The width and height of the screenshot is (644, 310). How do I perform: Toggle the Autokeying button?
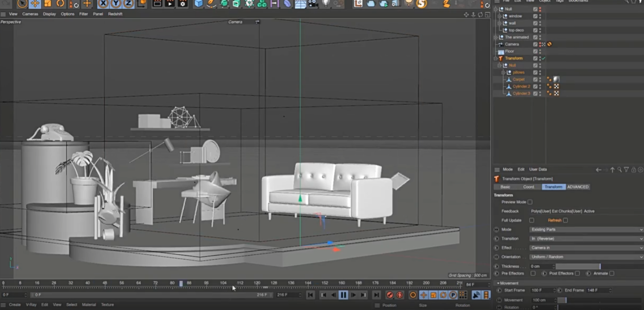pos(400,295)
